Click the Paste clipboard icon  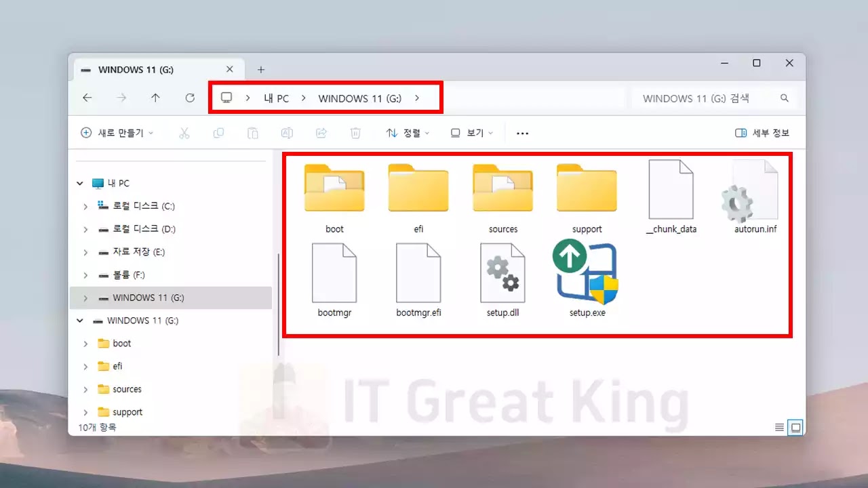(x=252, y=134)
